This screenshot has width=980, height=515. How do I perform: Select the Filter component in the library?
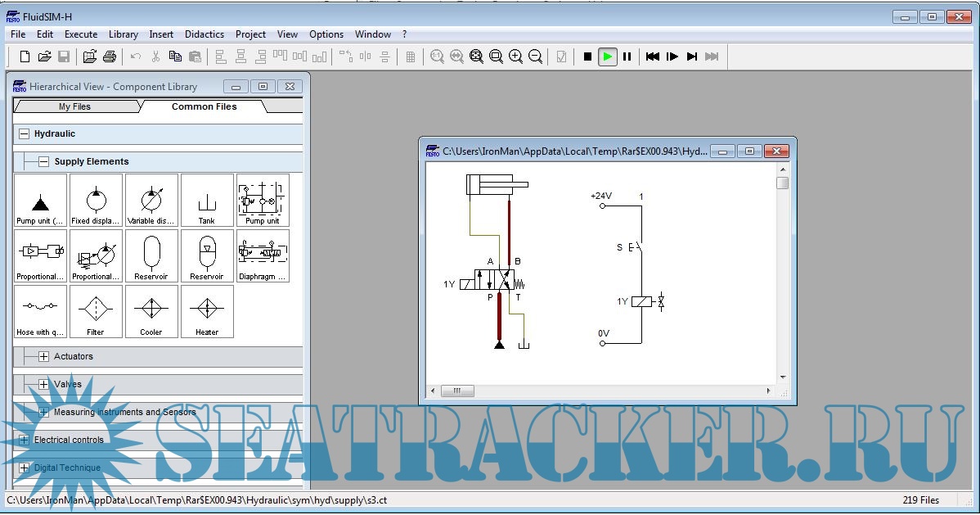(96, 311)
